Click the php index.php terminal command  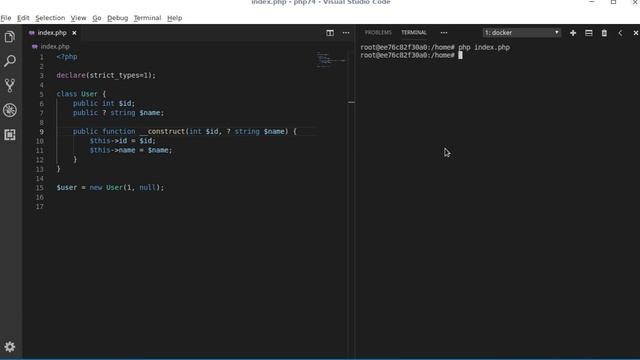(484, 47)
